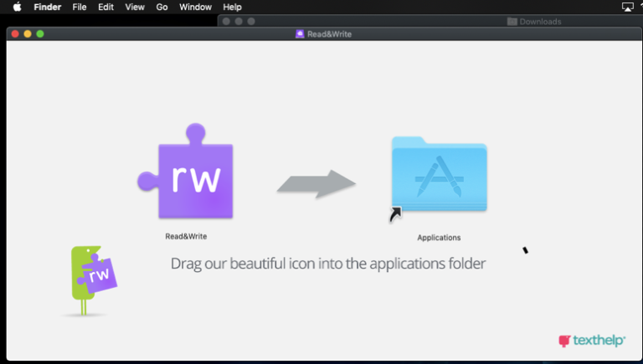Close the Read&Write installer window

pyautogui.click(x=15, y=34)
